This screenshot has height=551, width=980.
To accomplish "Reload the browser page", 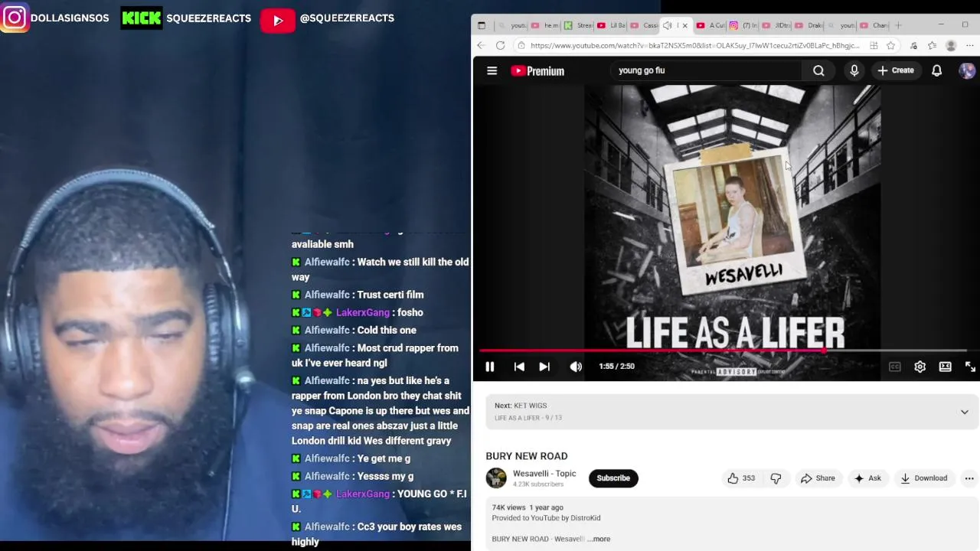I will coord(500,45).
